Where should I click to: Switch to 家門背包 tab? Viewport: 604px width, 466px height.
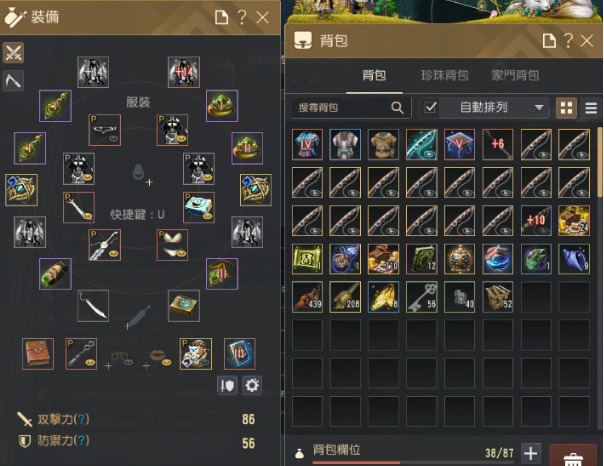pyautogui.click(x=515, y=75)
